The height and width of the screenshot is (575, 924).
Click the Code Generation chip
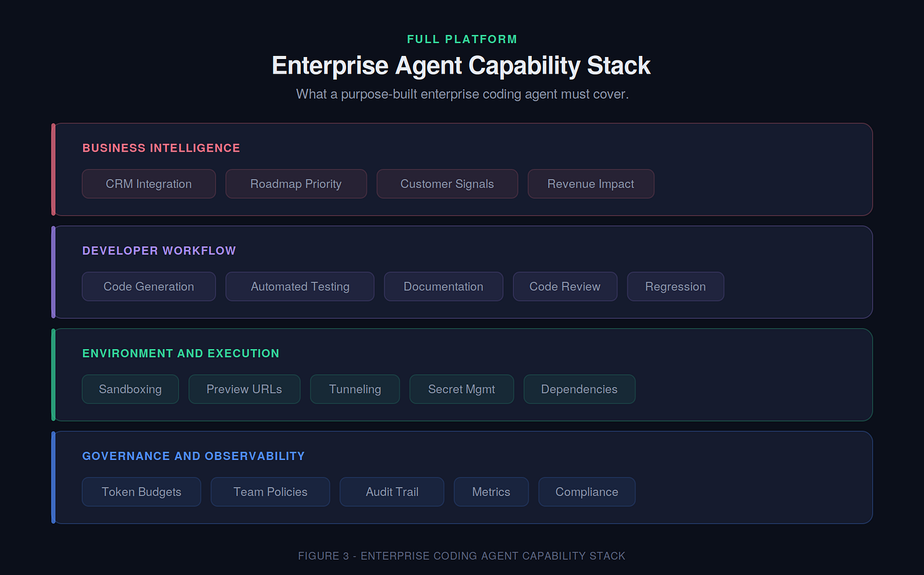pos(148,286)
